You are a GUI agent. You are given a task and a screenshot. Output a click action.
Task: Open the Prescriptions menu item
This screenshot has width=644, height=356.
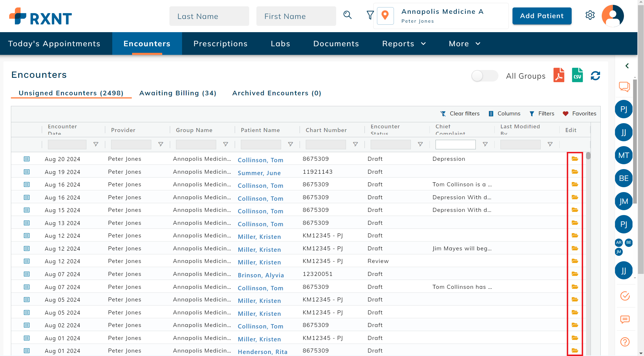(220, 44)
